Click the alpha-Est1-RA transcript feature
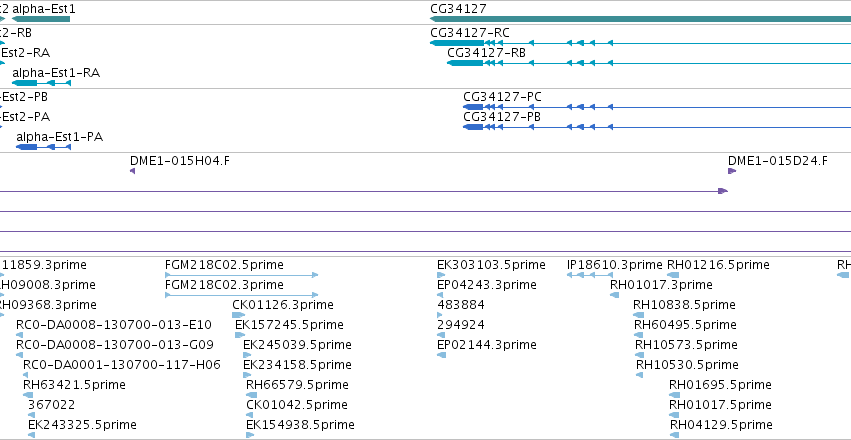Viewport: 851px width, 440px height. pos(42,83)
